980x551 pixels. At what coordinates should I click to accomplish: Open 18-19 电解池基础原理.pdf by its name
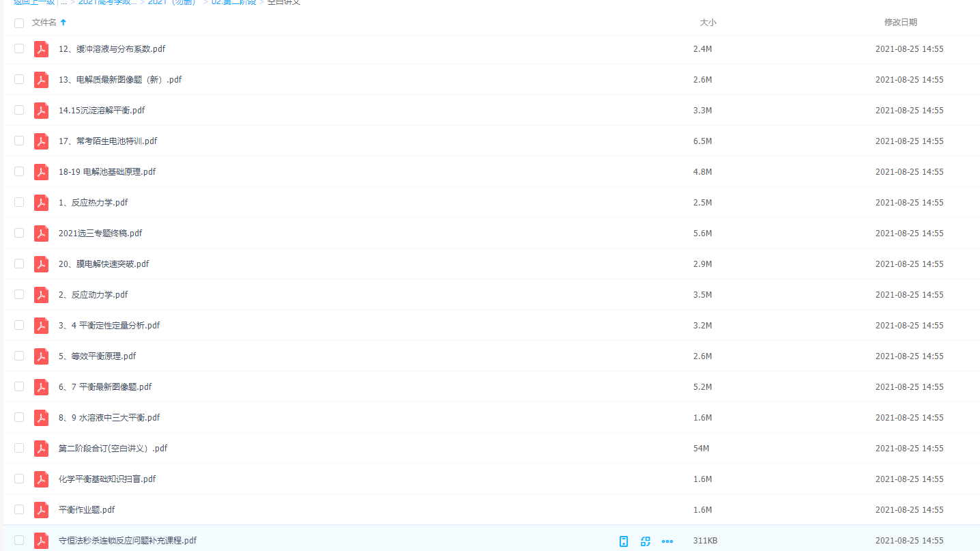[x=107, y=172]
